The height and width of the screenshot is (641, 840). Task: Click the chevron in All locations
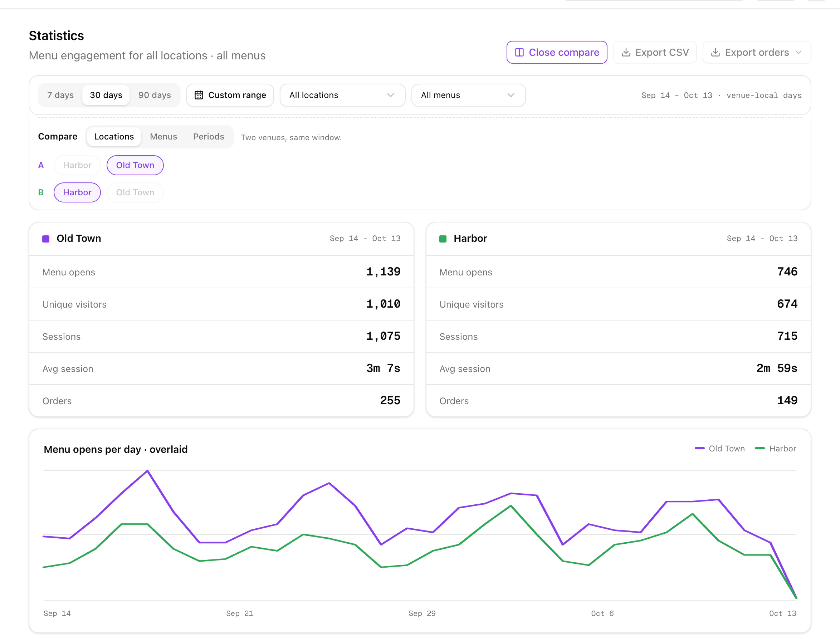click(x=390, y=95)
